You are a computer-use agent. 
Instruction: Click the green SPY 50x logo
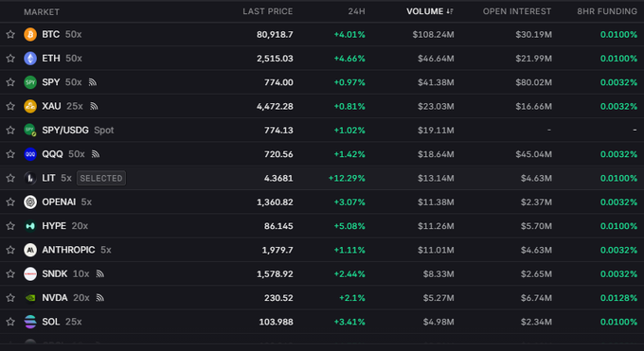pyautogui.click(x=30, y=82)
